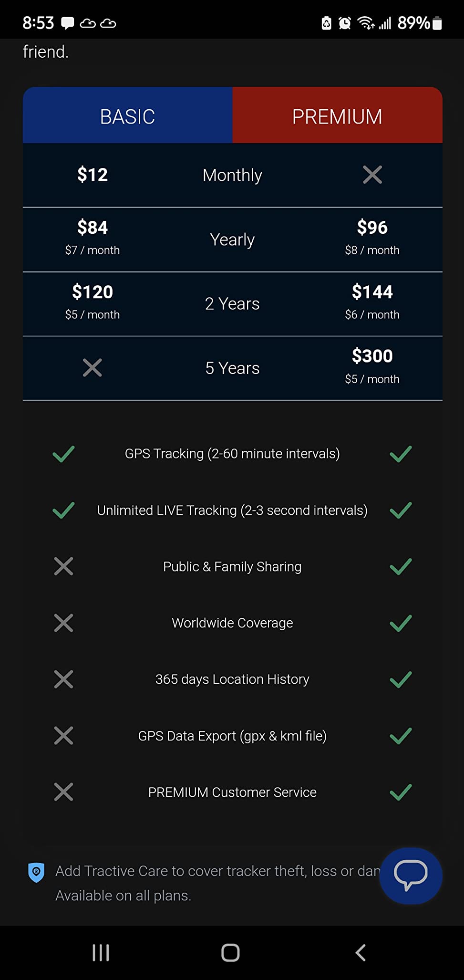Tap Basic checkmark for GPS Tracking
This screenshot has width=464, height=980.
click(63, 454)
